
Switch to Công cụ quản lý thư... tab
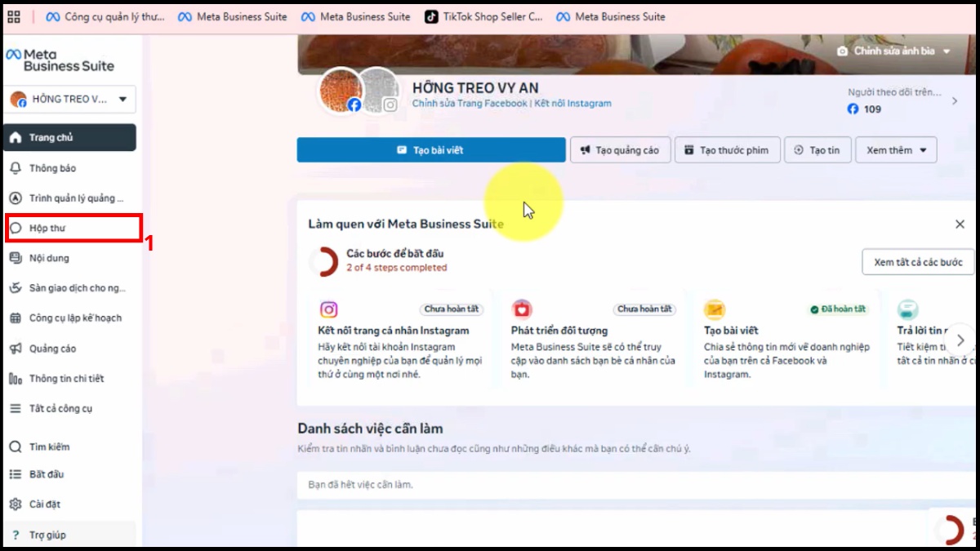[105, 16]
